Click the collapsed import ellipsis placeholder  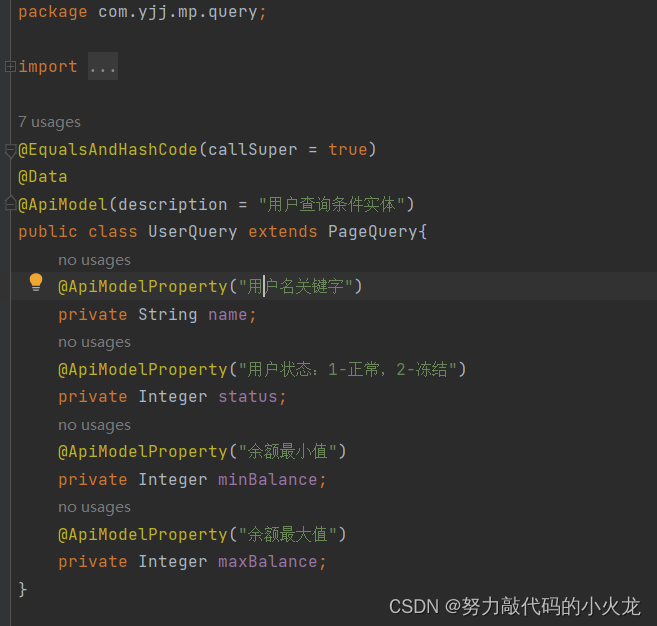coord(102,67)
